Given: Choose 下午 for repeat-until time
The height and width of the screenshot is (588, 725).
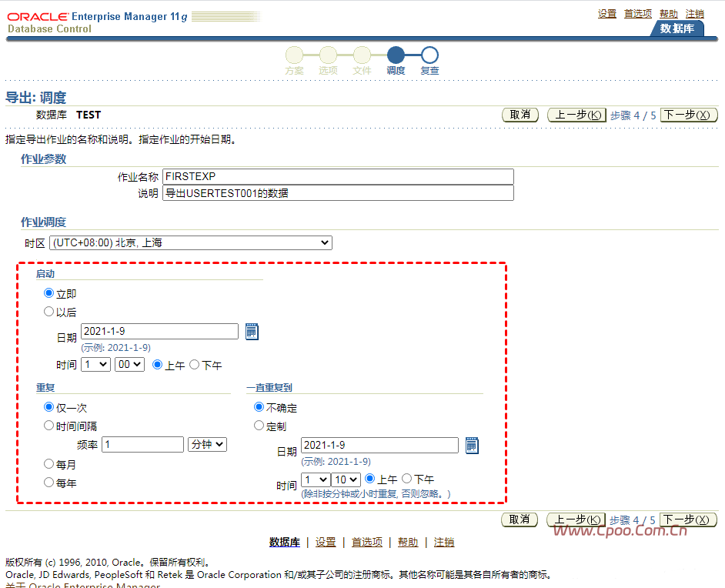Looking at the screenshot, I should 406,479.
